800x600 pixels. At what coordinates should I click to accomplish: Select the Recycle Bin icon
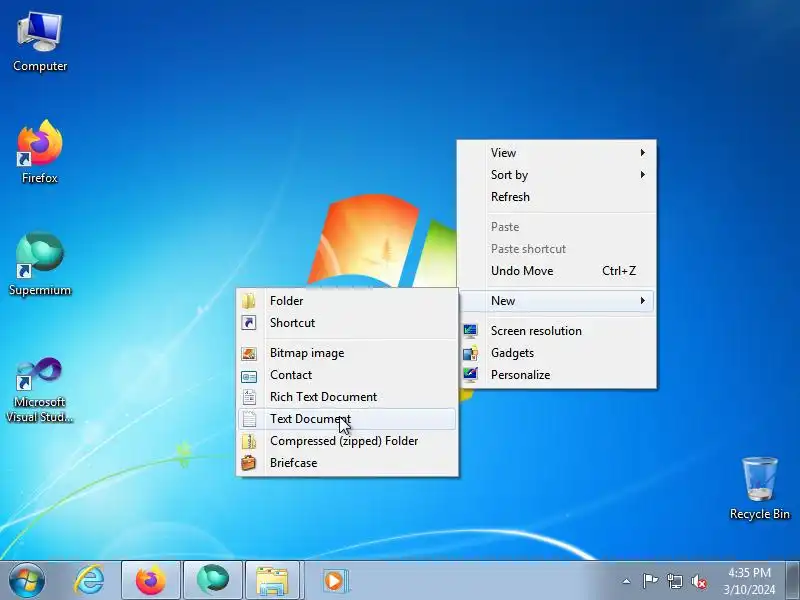coord(760,488)
